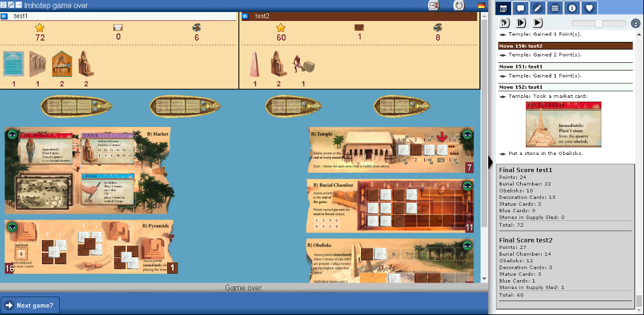
Task: Click test2's worker pushing stone card
Action: (x=303, y=65)
